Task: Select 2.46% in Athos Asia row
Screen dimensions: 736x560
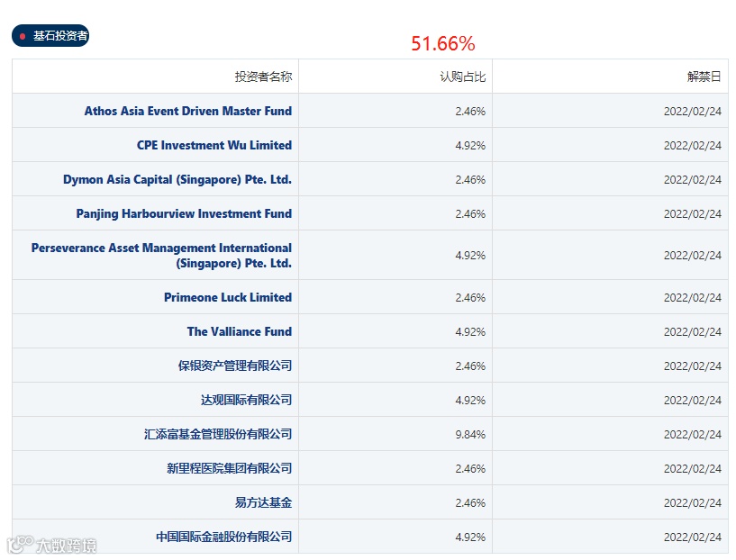Action: click(x=470, y=111)
